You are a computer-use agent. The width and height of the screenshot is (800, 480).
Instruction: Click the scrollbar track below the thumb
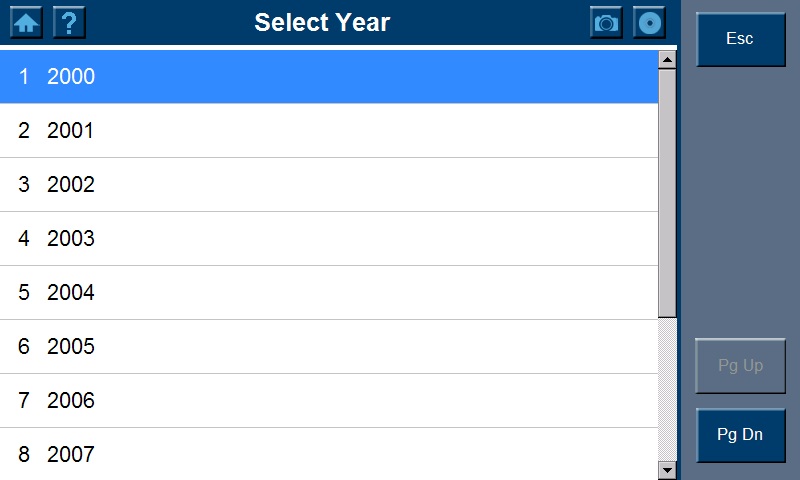[x=667, y=390]
